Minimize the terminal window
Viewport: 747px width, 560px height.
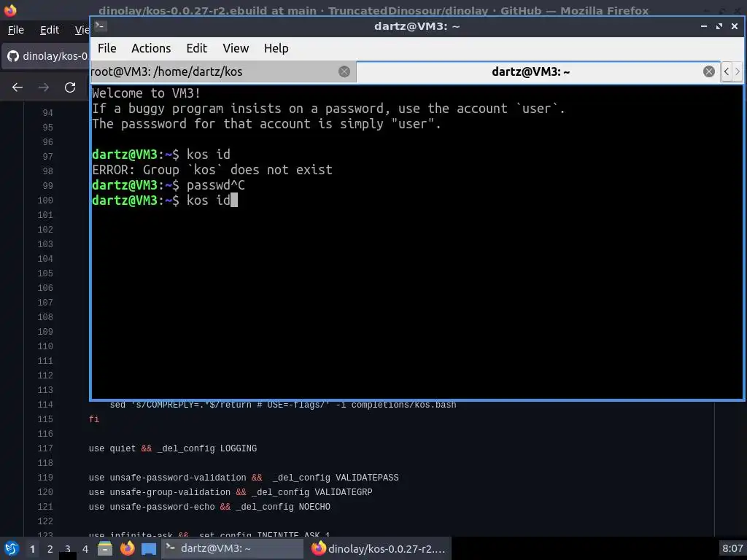pos(704,26)
